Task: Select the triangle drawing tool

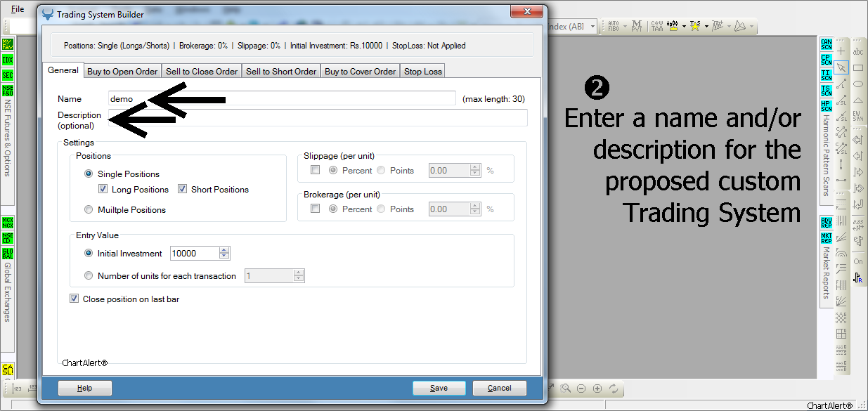Action: 858,100
